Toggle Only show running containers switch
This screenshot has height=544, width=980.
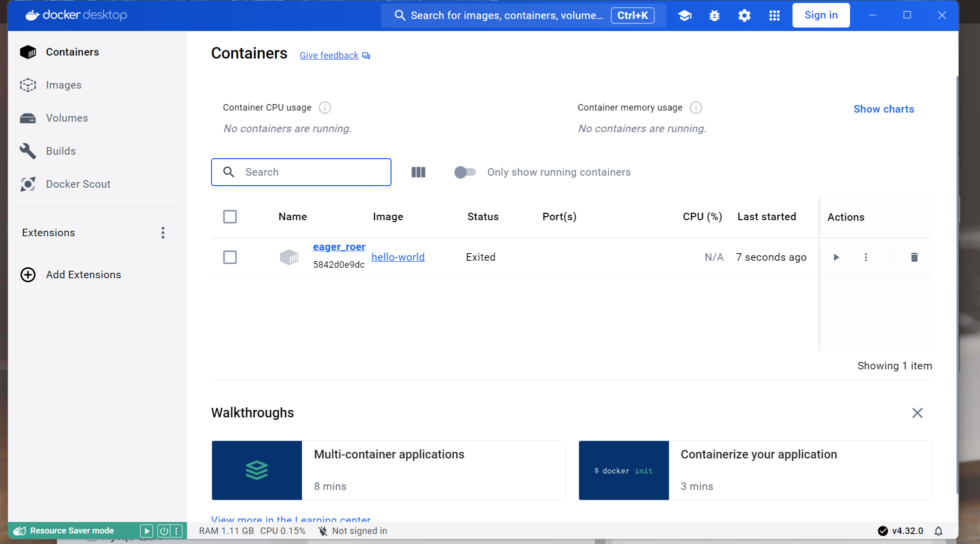tap(465, 172)
